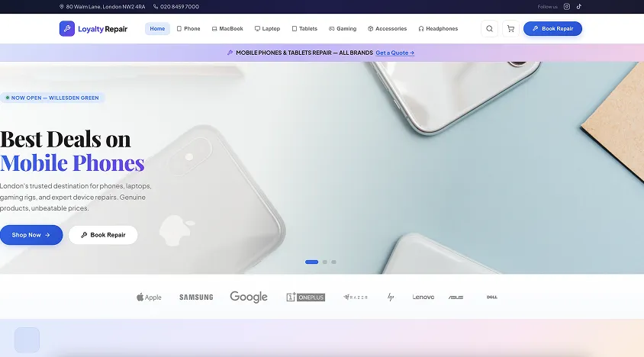Follow the Get a Quote link
644x357 pixels.
(394, 53)
